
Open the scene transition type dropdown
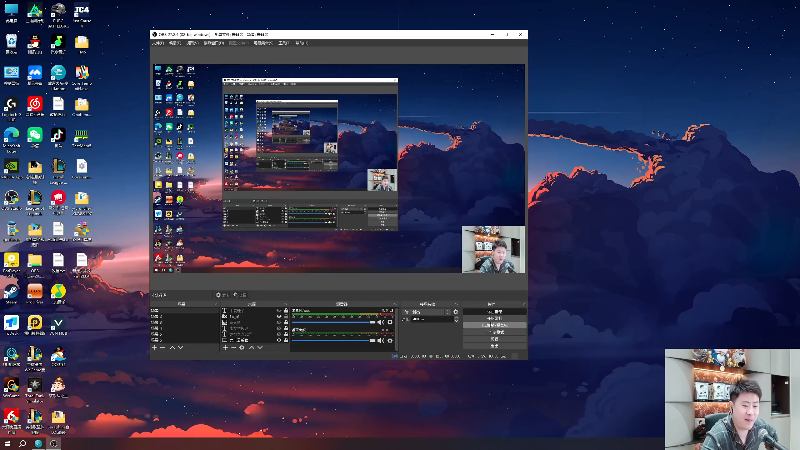[430, 311]
